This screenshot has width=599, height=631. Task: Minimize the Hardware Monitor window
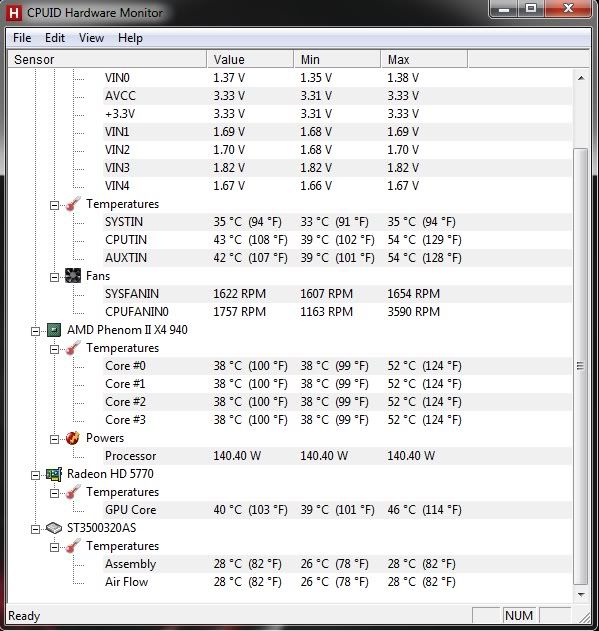point(504,9)
